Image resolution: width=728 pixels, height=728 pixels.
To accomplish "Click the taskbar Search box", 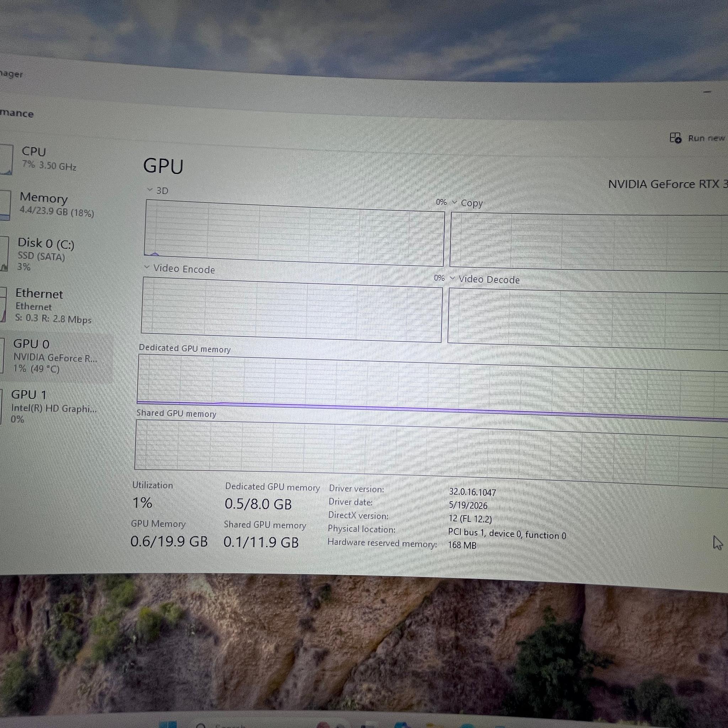I will pos(226,724).
